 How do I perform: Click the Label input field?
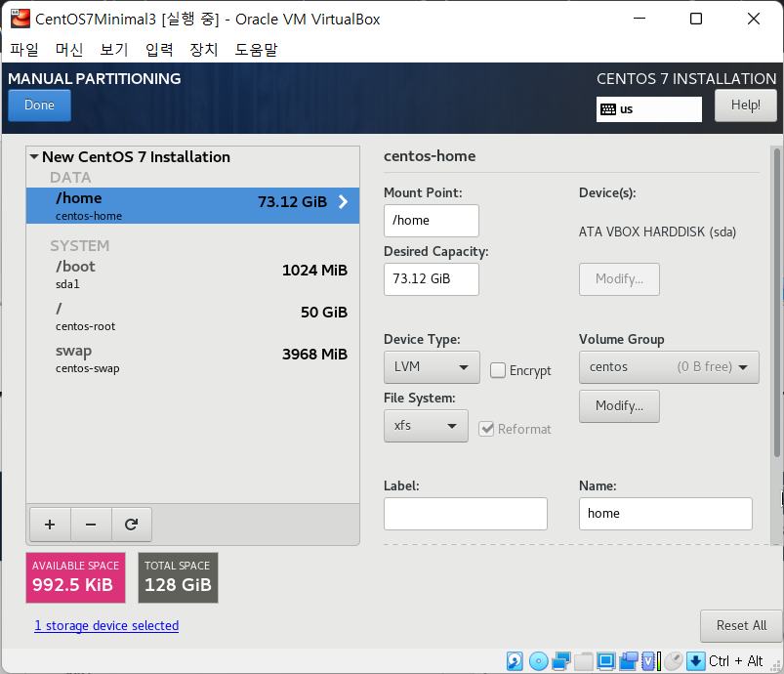(466, 514)
